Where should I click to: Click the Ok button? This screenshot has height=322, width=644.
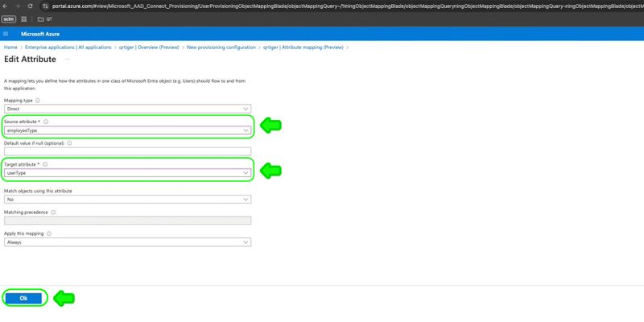point(24,298)
